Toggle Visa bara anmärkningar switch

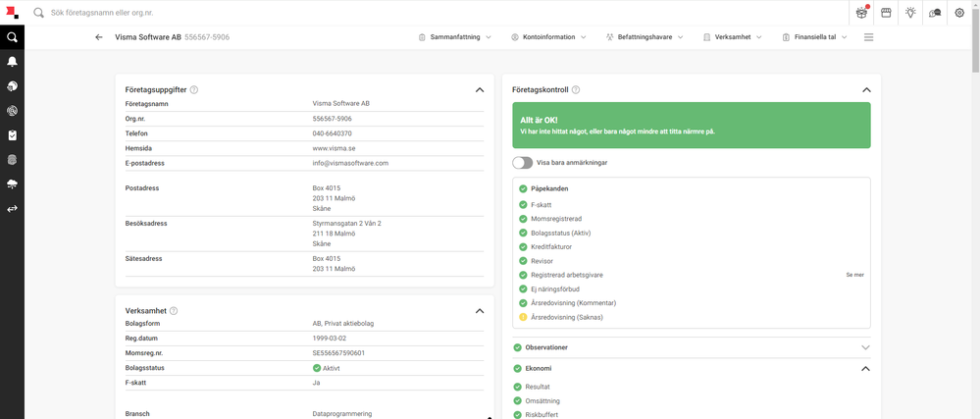click(522, 163)
